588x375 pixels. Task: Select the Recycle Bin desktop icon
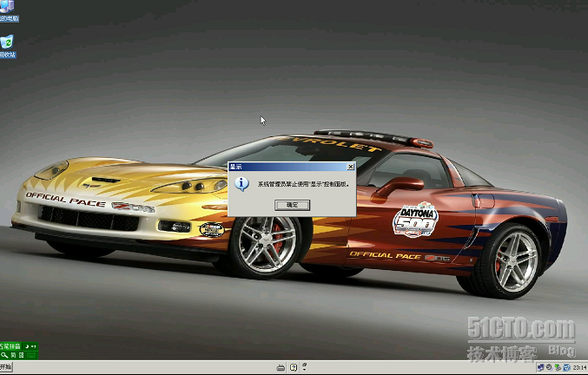click(x=8, y=47)
